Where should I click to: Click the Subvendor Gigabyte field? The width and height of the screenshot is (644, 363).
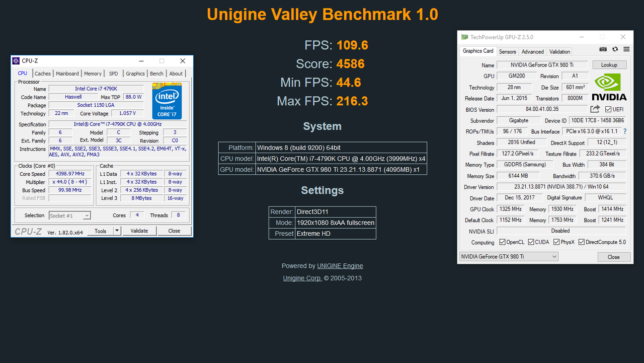518,120
